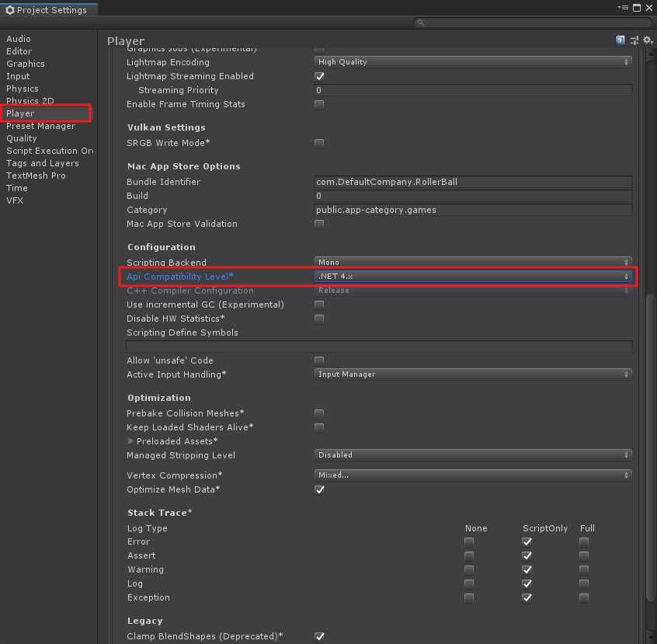Click the search magnifier icon in search bar
The width and height of the screenshot is (657, 644).
[x=420, y=23]
